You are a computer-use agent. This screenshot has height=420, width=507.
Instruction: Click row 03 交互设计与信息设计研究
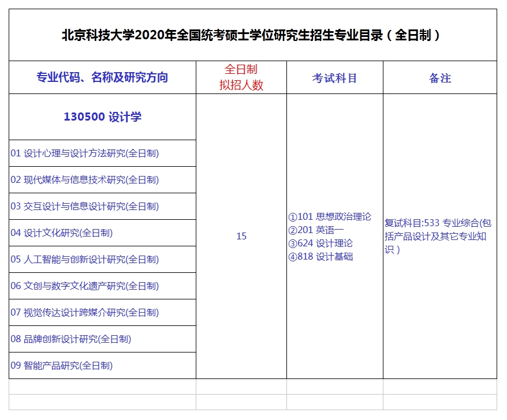pyautogui.click(x=85, y=207)
